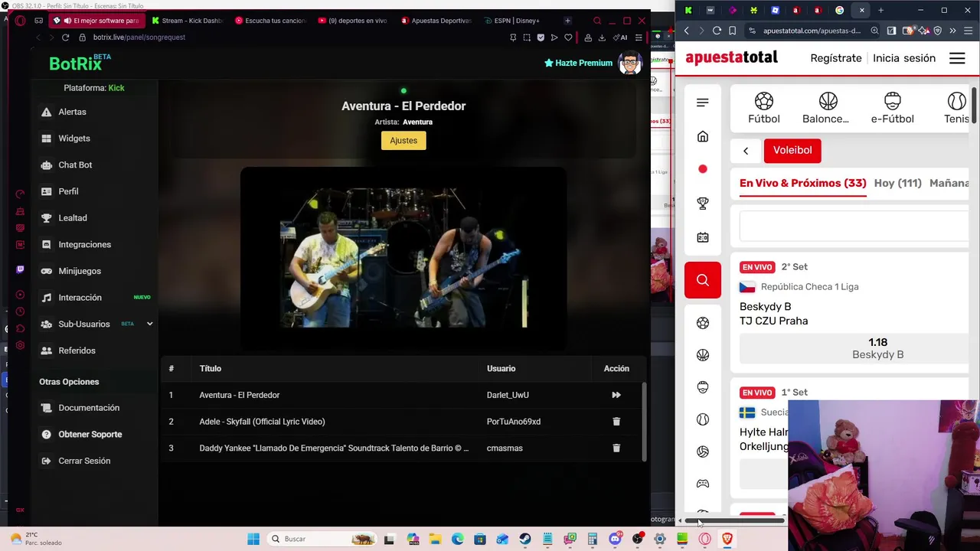
Task: Open Discord from the taskbar
Action: [615, 539]
